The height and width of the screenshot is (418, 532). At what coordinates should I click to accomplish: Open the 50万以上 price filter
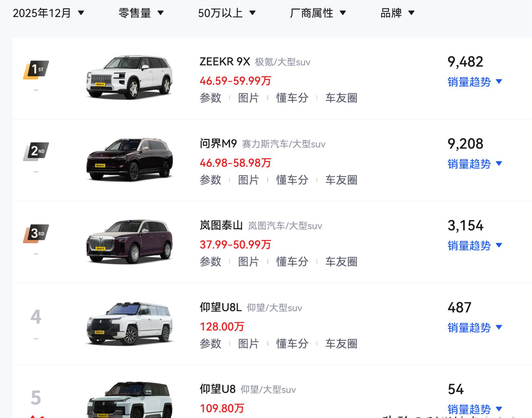click(x=227, y=13)
